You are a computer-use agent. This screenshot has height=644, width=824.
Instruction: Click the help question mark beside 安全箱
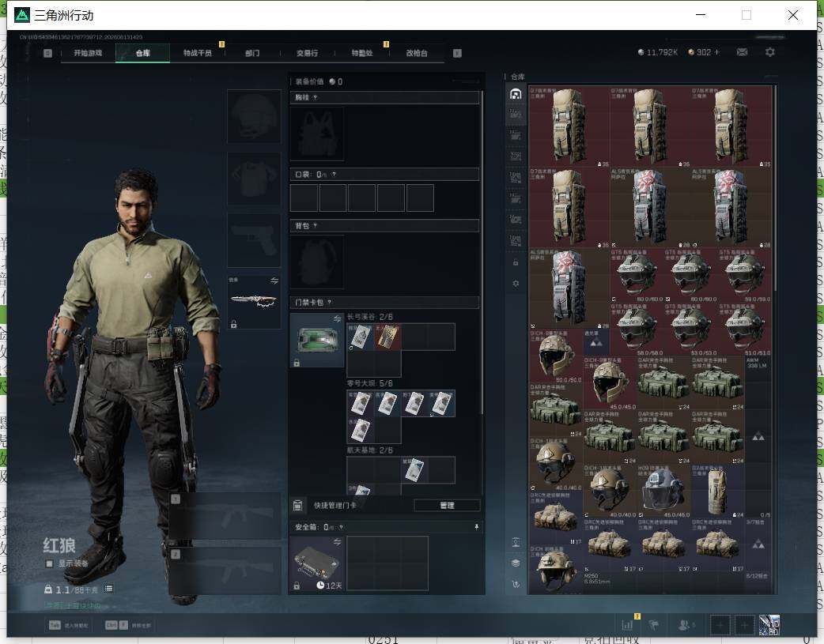click(x=341, y=527)
